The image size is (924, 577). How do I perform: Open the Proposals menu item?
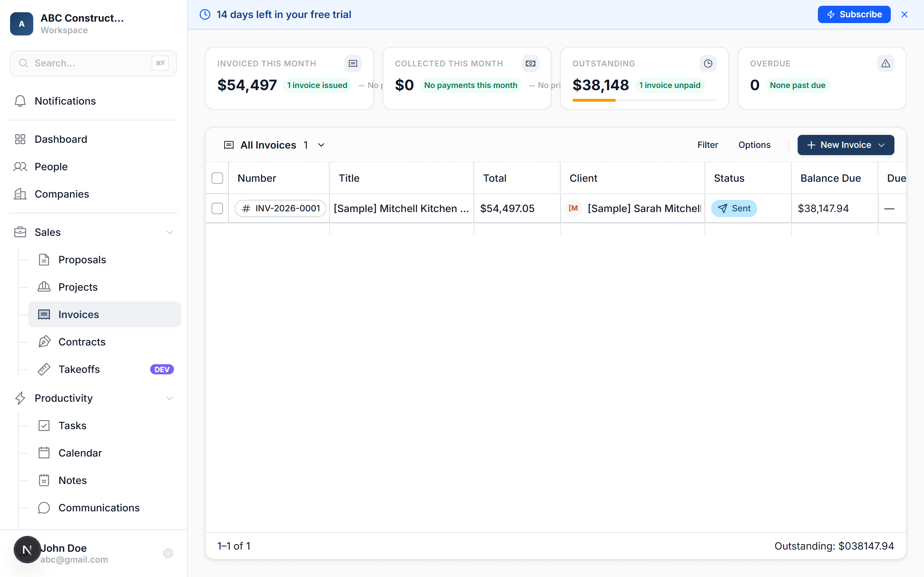[82, 260]
